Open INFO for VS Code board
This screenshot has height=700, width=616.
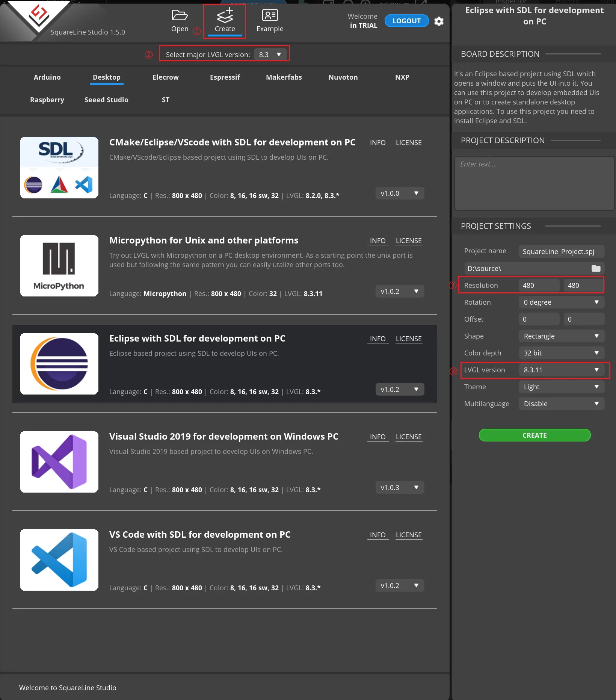point(377,535)
